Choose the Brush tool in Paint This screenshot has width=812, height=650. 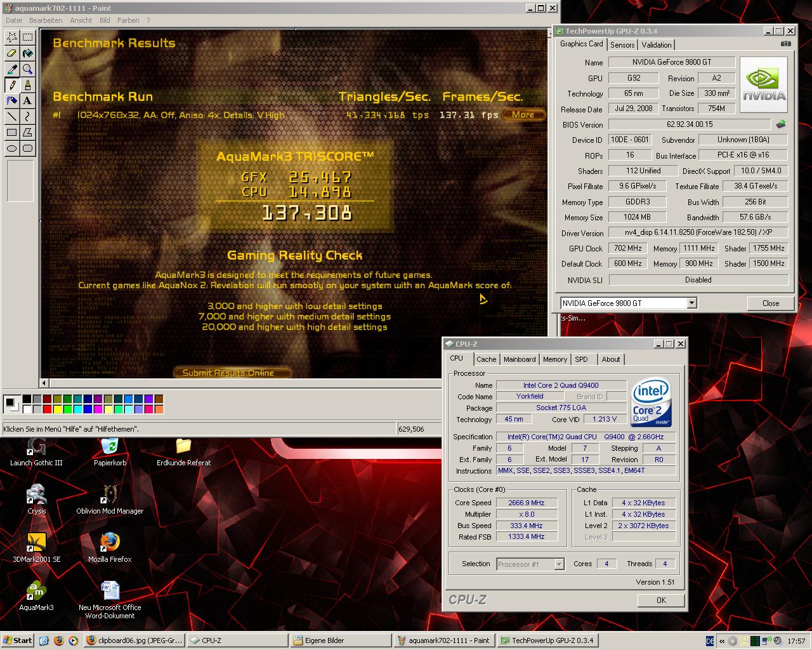click(27, 85)
